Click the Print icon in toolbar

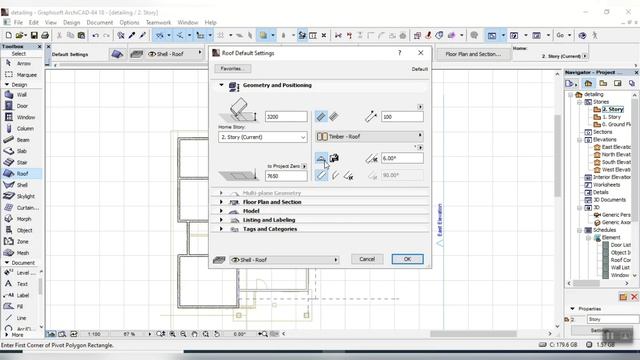tap(45, 36)
